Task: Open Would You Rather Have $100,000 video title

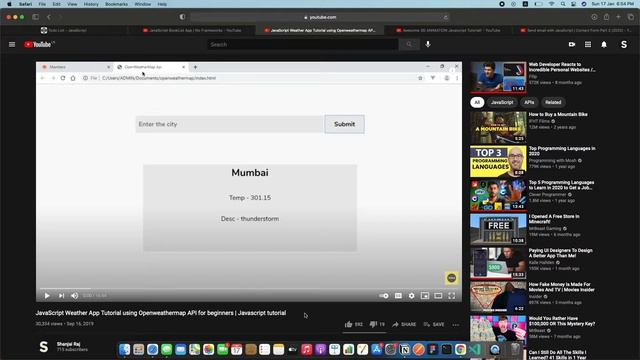Action: point(562,321)
